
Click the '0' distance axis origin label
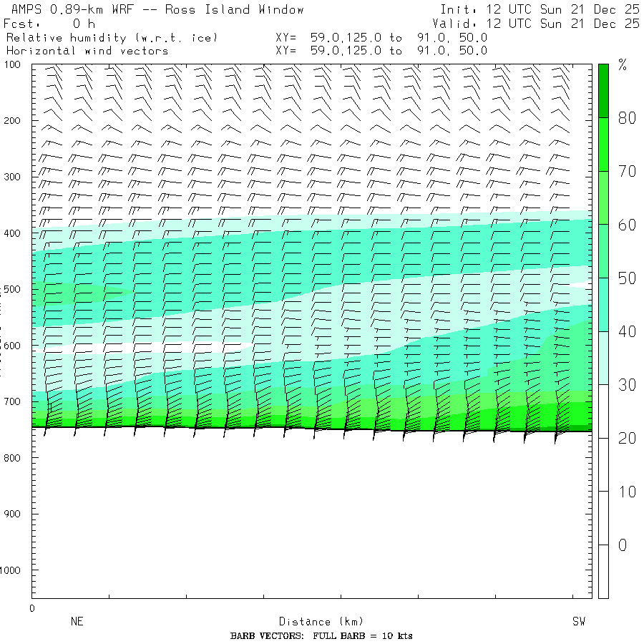click(32, 608)
